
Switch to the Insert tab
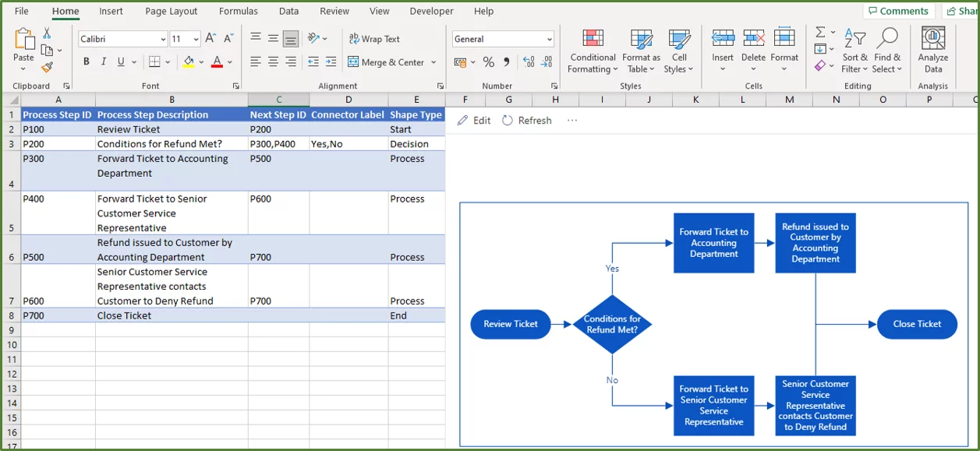coord(111,11)
